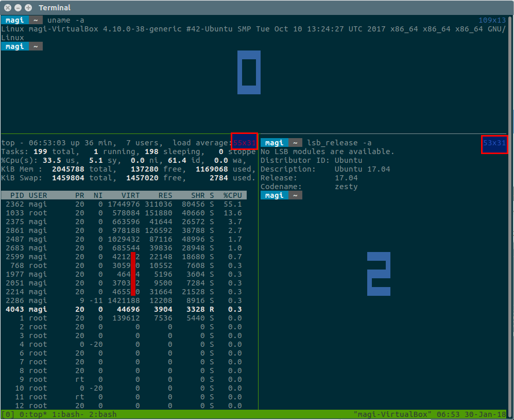Select the highlighted process row PID 4043

[124, 309]
